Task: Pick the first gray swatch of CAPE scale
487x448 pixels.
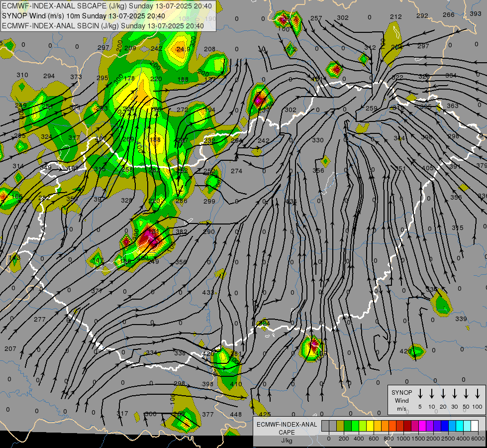Action: click(x=325, y=426)
